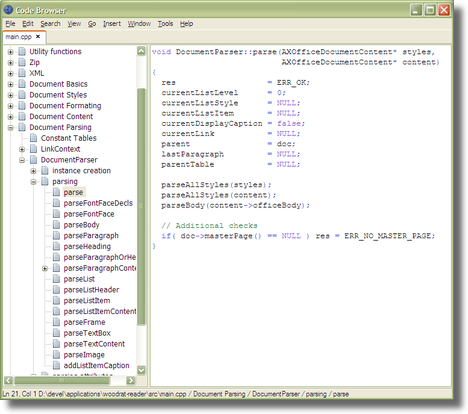Click the tree scroll right arrow
468x414 pixels.
131,380
